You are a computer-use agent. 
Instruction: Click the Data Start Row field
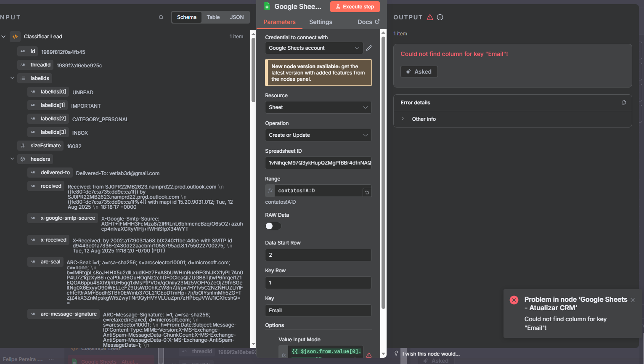pos(318,255)
